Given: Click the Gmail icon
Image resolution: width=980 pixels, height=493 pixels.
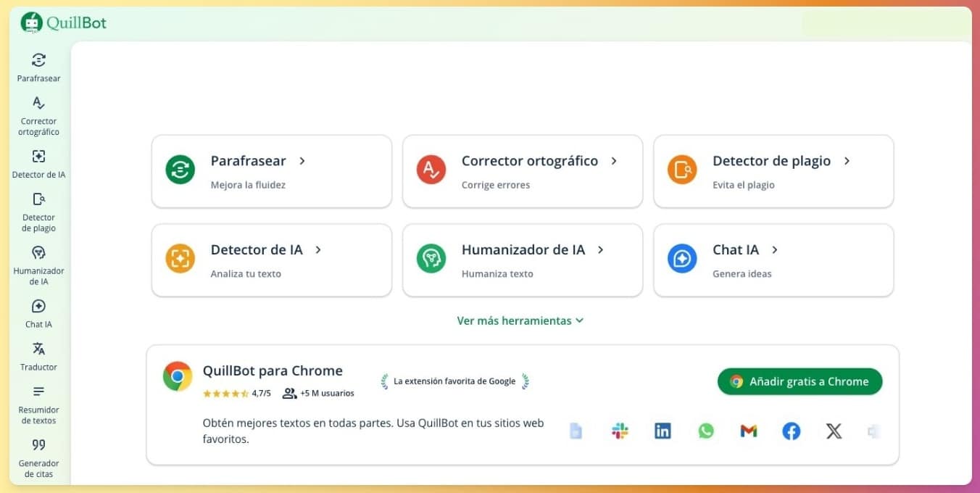Looking at the screenshot, I should point(749,431).
